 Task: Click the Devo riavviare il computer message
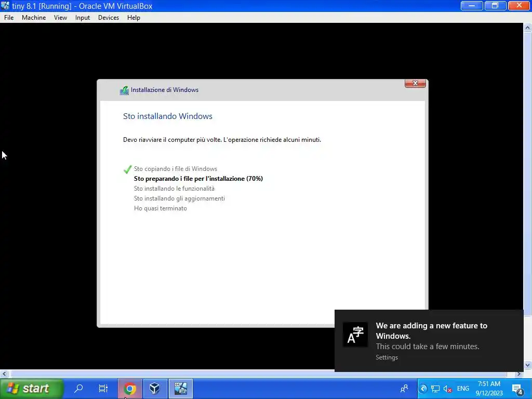tap(222, 139)
